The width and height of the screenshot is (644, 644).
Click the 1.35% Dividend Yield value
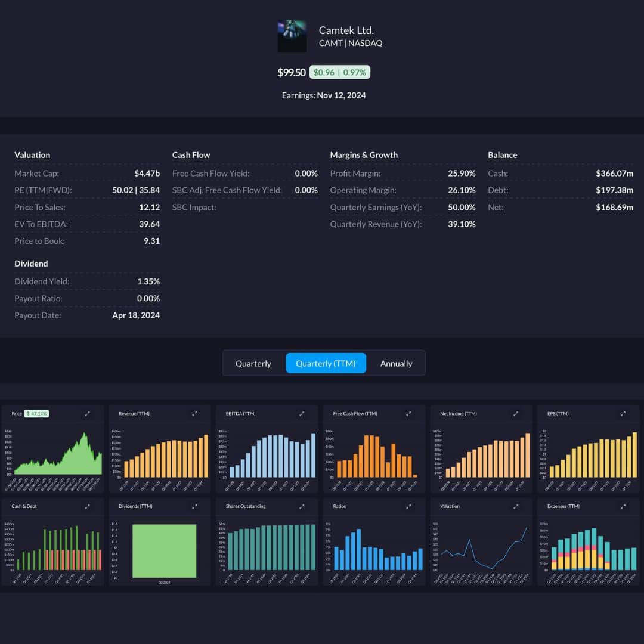148,281
